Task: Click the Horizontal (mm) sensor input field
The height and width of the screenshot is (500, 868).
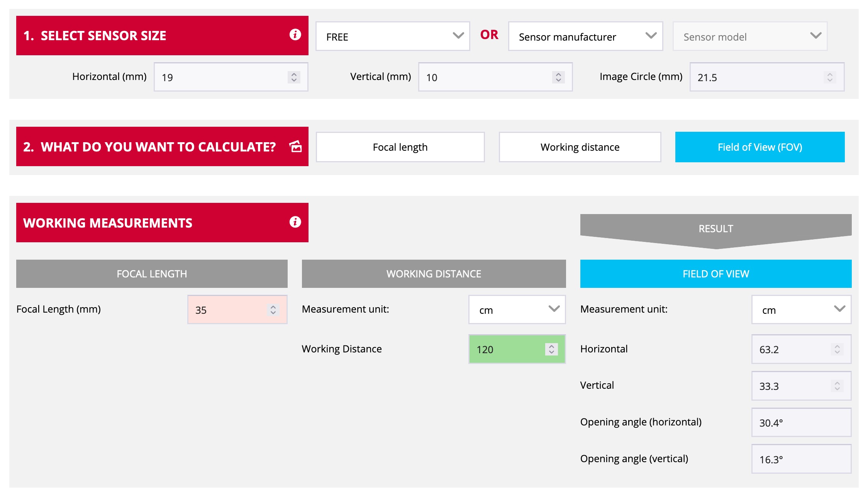Action: pos(231,77)
